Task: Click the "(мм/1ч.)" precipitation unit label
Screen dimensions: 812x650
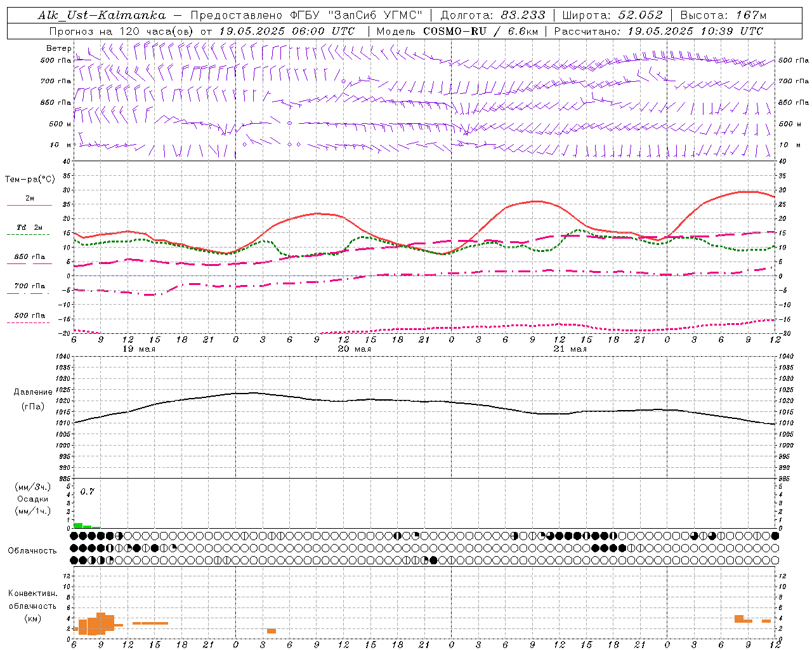Action: (32, 511)
